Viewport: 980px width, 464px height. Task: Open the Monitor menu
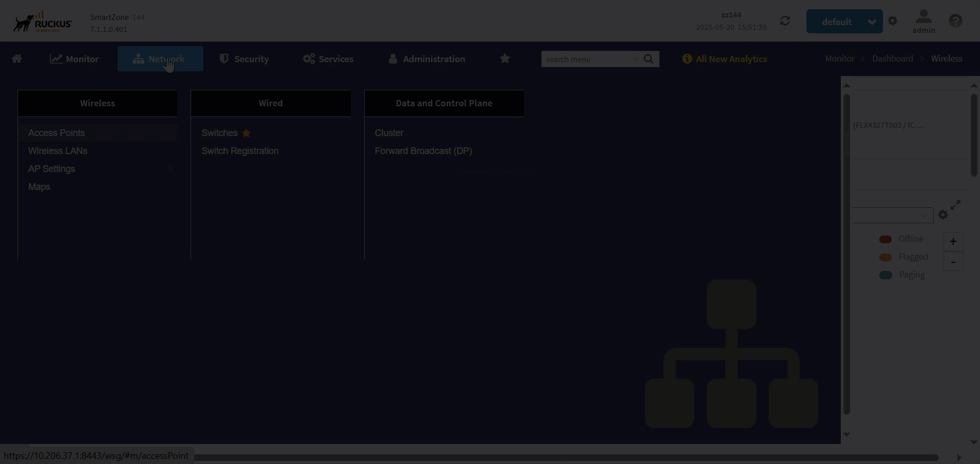click(x=74, y=59)
